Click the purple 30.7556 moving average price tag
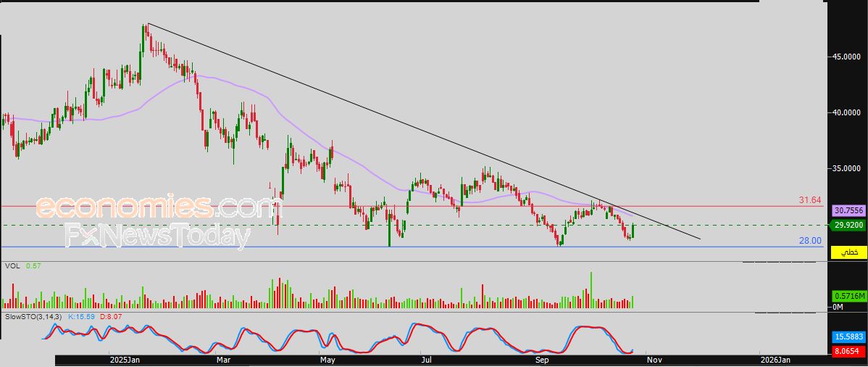 848,210
